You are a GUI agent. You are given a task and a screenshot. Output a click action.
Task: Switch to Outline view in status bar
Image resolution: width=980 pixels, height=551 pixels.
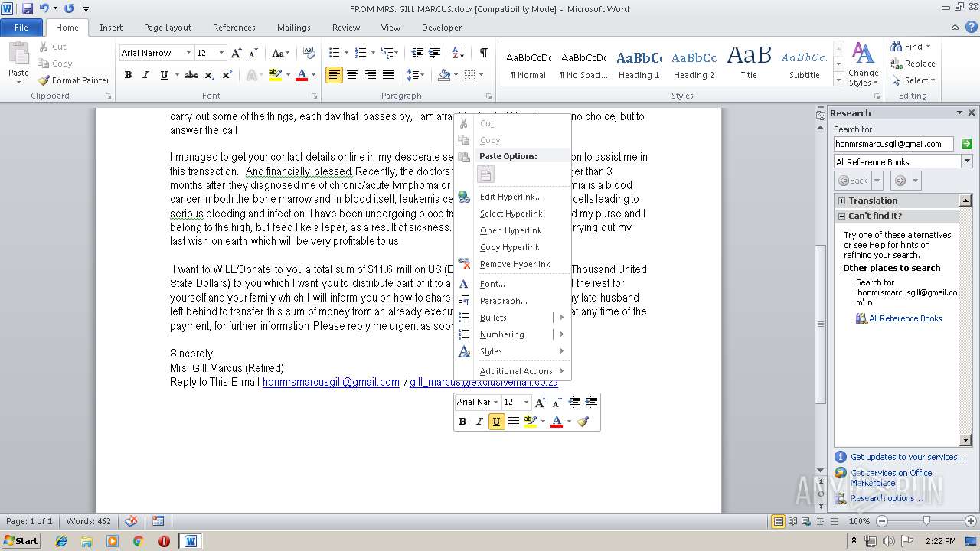click(x=820, y=521)
